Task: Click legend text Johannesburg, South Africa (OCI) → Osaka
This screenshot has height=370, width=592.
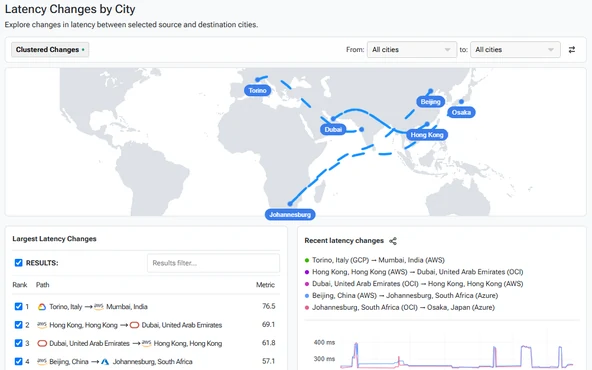Action: [403, 307]
